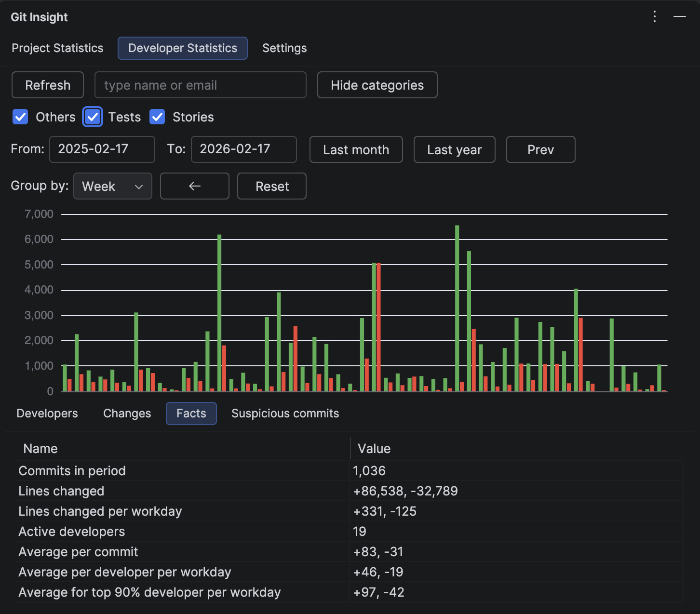Select the Last month range
The width and height of the screenshot is (700, 614).
click(x=356, y=149)
